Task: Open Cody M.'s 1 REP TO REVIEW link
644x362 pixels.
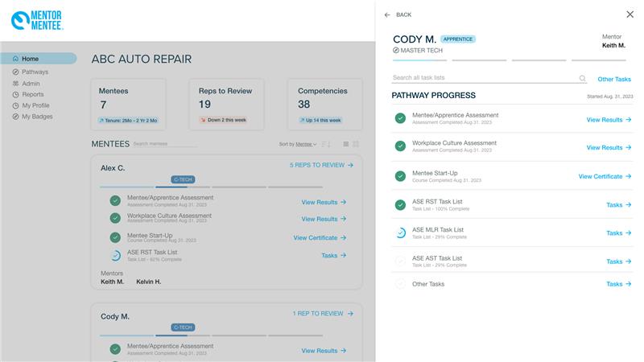Action: [x=323, y=314]
